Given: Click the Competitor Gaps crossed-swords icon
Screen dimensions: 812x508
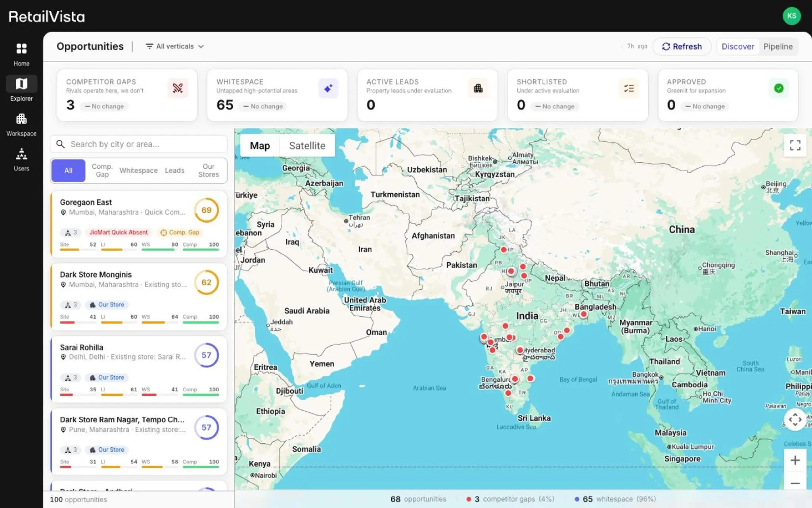Looking at the screenshot, I should coord(178,88).
